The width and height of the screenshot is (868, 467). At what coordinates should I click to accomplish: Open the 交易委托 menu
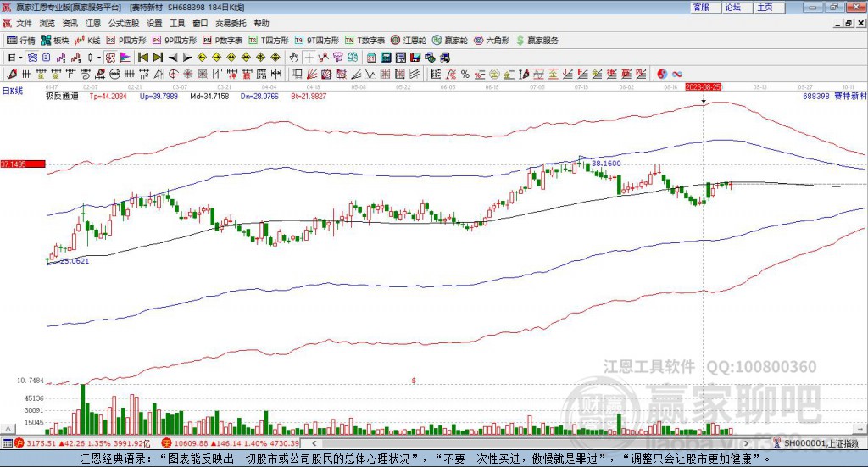click(231, 23)
